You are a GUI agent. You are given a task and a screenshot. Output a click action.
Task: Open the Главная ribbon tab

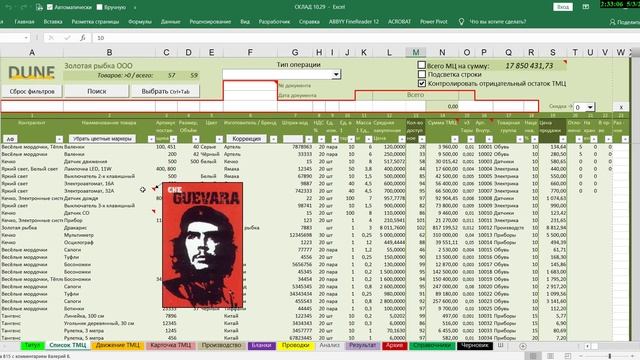(x=24, y=22)
